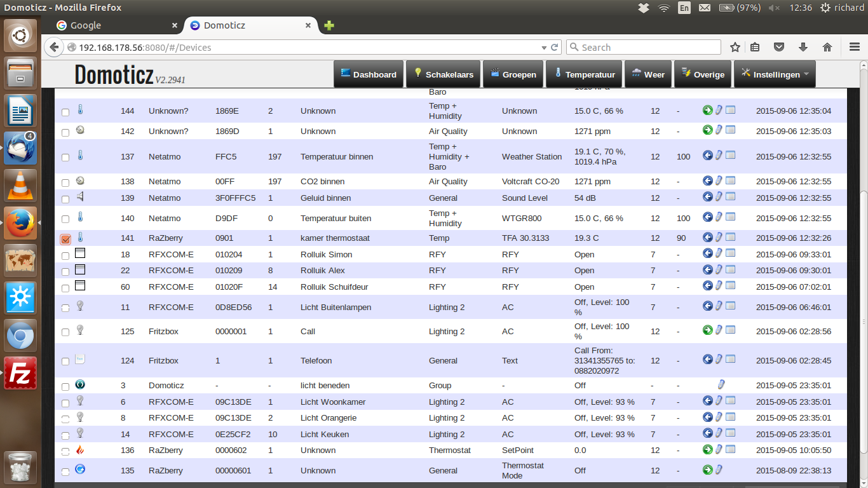The width and height of the screenshot is (868, 488).
Task: Open FileZilla from the Ubuntu launcher
Action: point(20,373)
